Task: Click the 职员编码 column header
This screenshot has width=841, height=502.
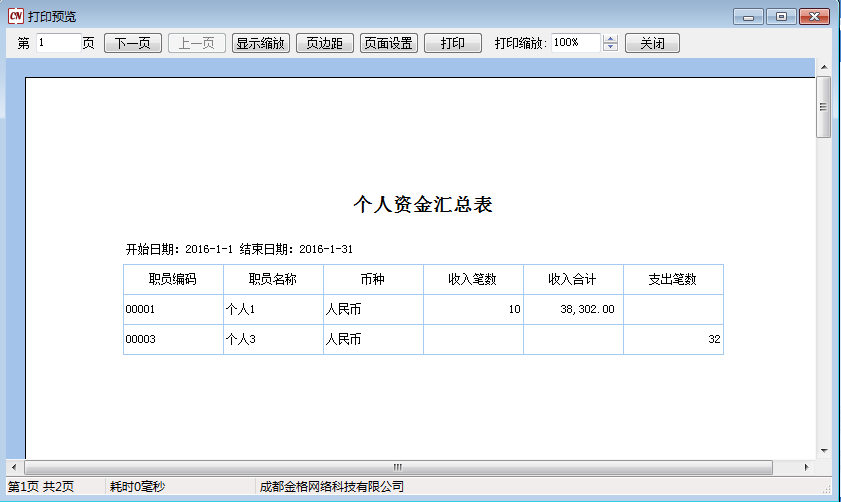Action: 173,279
